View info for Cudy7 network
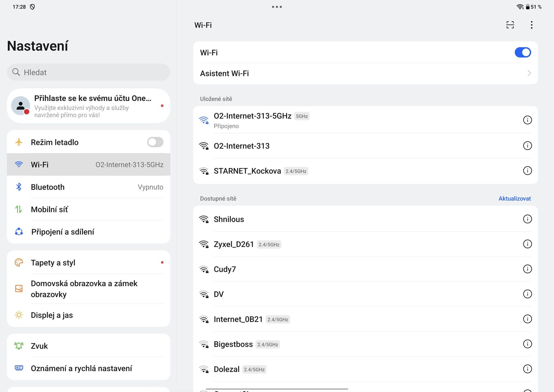554x392 pixels. tap(527, 269)
